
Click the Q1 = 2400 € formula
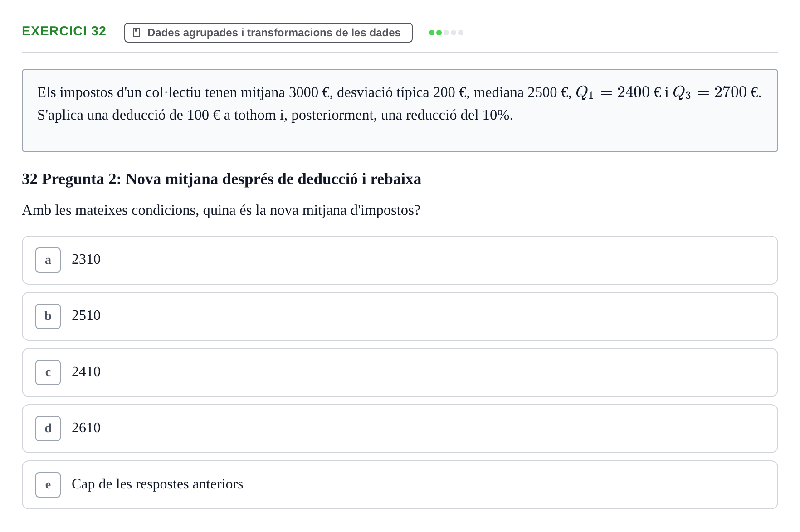tap(619, 92)
